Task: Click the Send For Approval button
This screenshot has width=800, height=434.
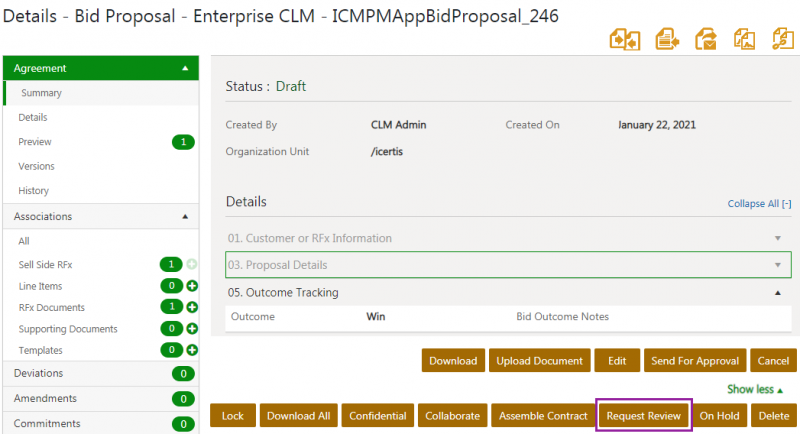Action: (x=695, y=361)
